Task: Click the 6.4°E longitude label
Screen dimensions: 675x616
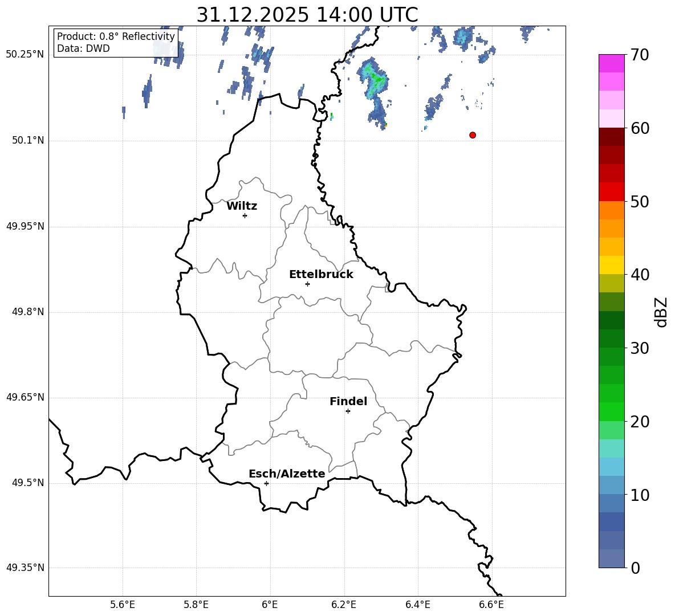Action: pos(417,605)
